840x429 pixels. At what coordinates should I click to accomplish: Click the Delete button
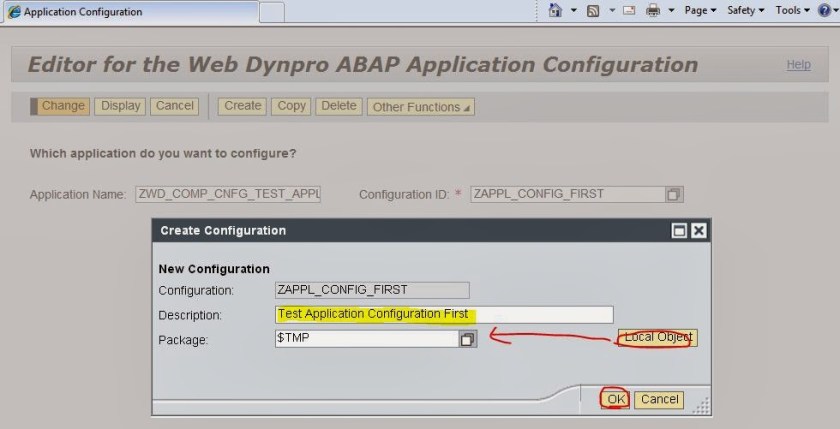(339, 106)
